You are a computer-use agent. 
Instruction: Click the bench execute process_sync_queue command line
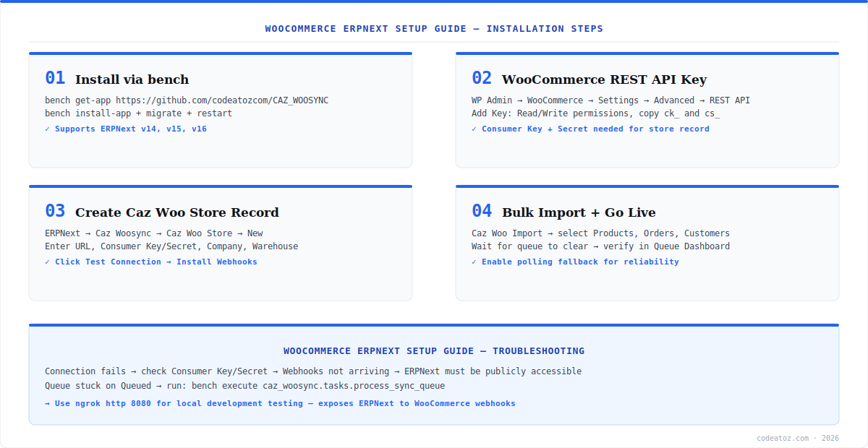tap(245, 386)
